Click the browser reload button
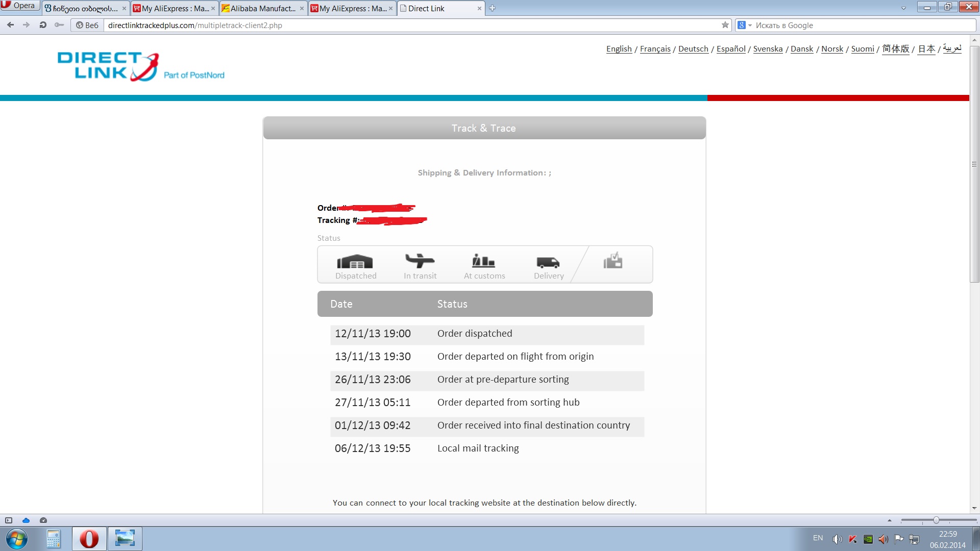 pos(43,25)
